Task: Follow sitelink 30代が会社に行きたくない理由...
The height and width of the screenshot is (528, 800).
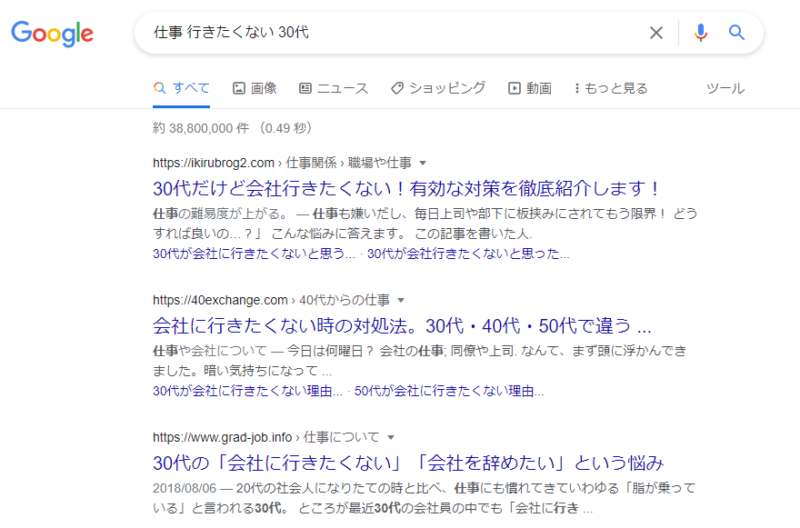Action: point(247,391)
